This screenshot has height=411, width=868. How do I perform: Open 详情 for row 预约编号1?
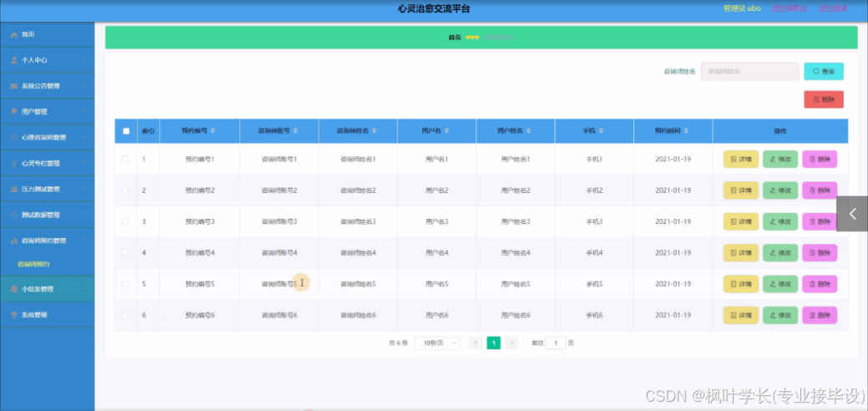tap(740, 160)
